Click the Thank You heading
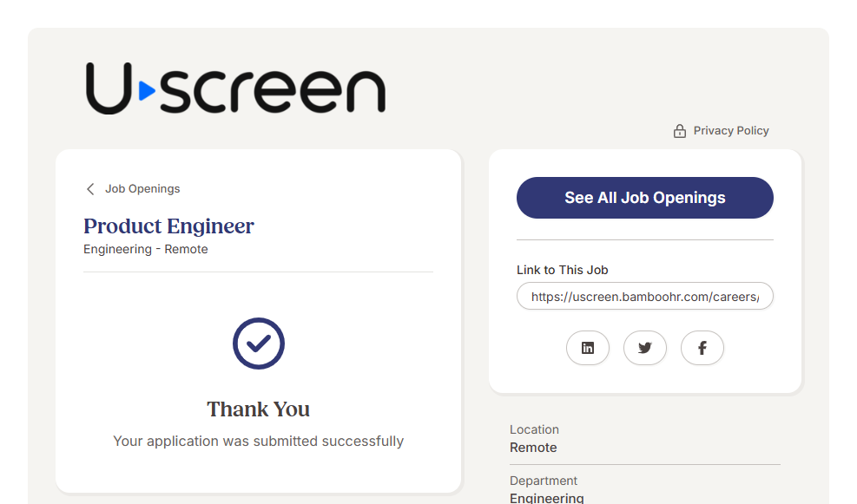Screen dimensions: 857x504 (259, 409)
